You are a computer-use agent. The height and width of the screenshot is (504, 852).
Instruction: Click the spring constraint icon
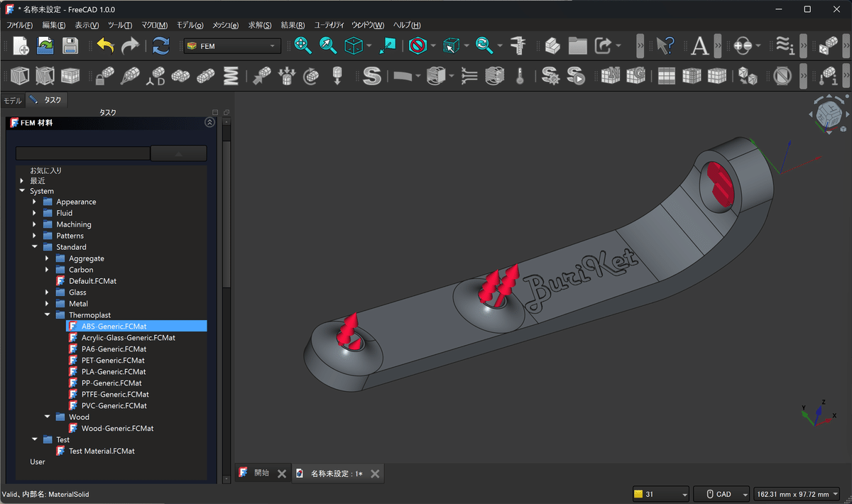(x=231, y=75)
